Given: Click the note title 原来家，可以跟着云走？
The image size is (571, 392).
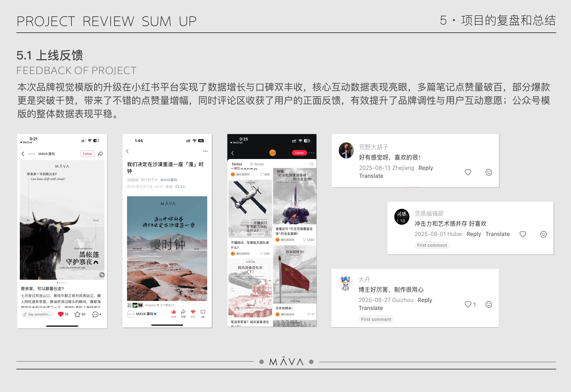Looking at the screenshot, I should tap(42, 289).
